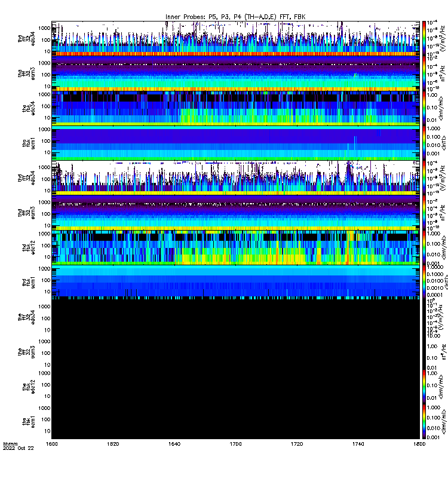The width and height of the screenshot is (448, 478).
Task: Click inside the thd fff edc34 spectrogram panel
Action: click(235, 178)
